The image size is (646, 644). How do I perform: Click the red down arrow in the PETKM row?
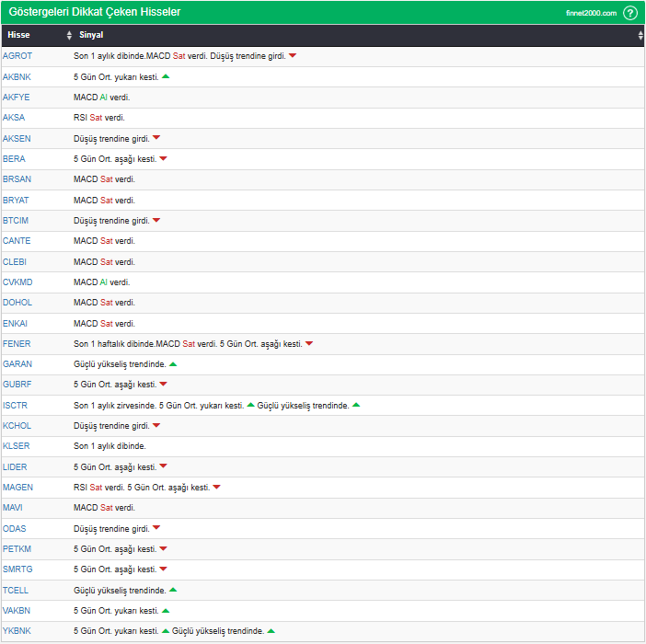(163, 548)
